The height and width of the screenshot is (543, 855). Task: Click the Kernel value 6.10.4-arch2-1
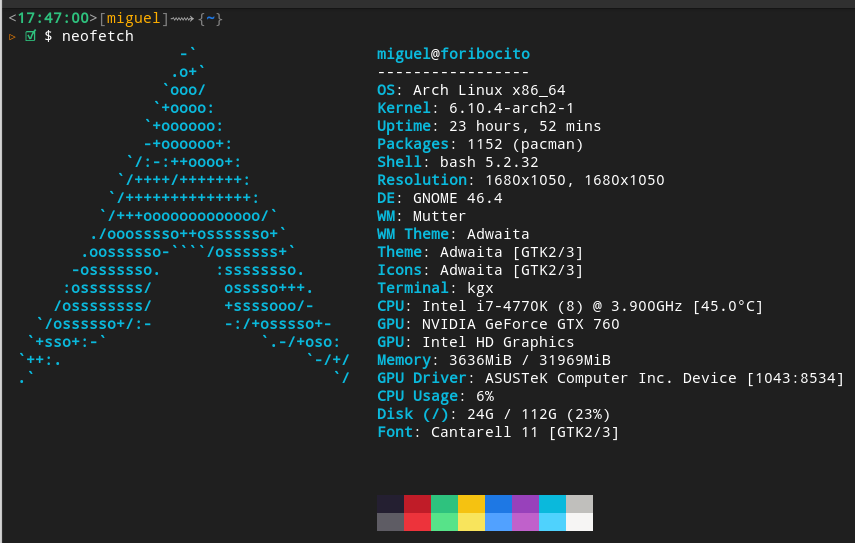[511, 108]
